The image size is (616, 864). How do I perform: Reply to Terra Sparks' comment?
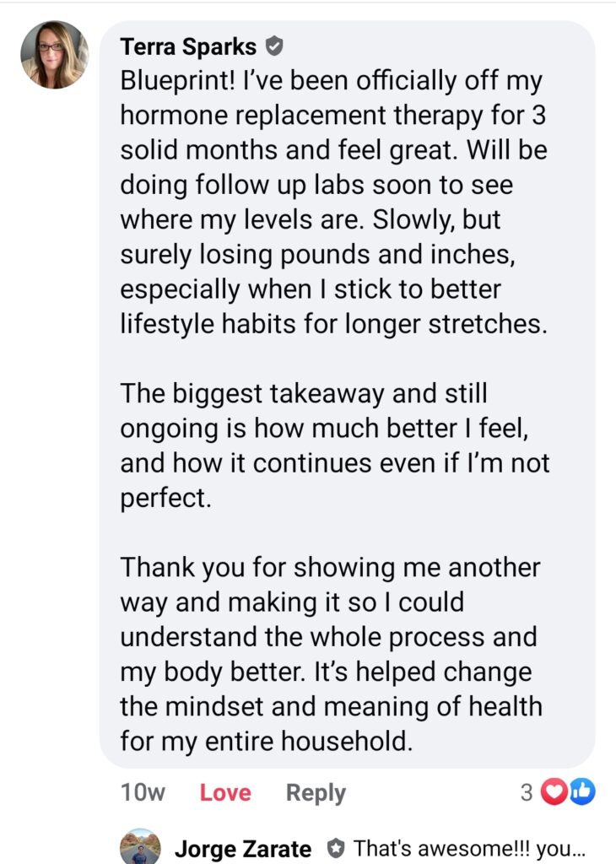pyautogui.click(x=316, y=792)
